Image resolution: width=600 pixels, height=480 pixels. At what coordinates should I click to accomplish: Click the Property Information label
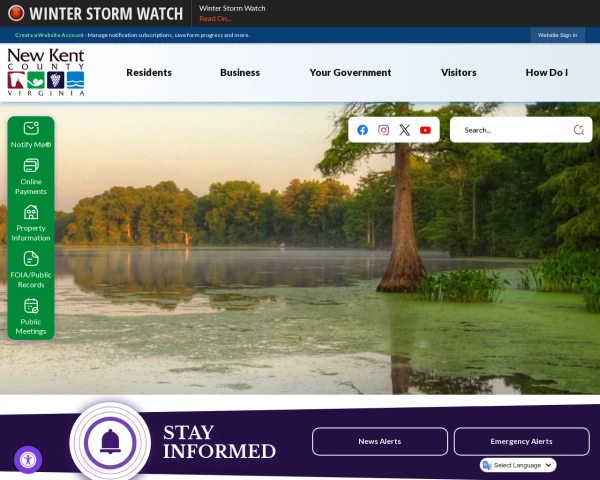coord(31,233)
